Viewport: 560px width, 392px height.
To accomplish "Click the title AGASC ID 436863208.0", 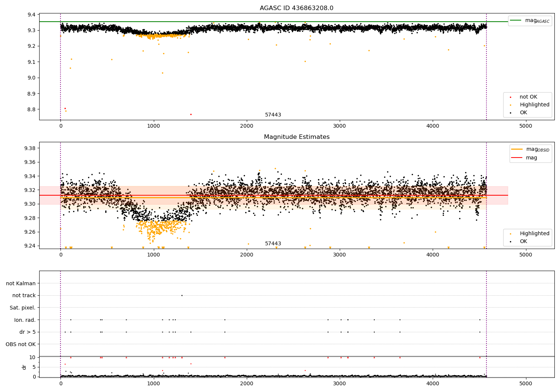I will tap(296, 8).
